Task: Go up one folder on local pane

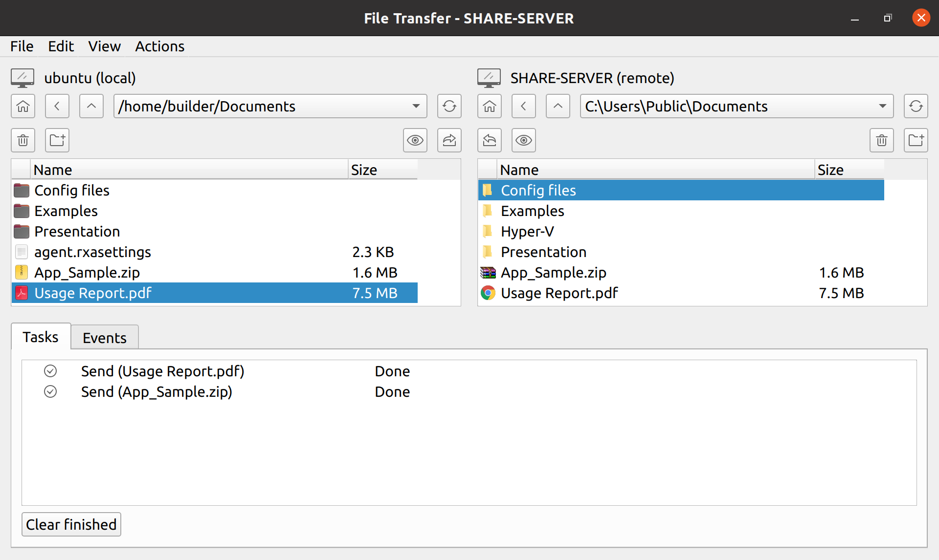Action: [91, 106]
